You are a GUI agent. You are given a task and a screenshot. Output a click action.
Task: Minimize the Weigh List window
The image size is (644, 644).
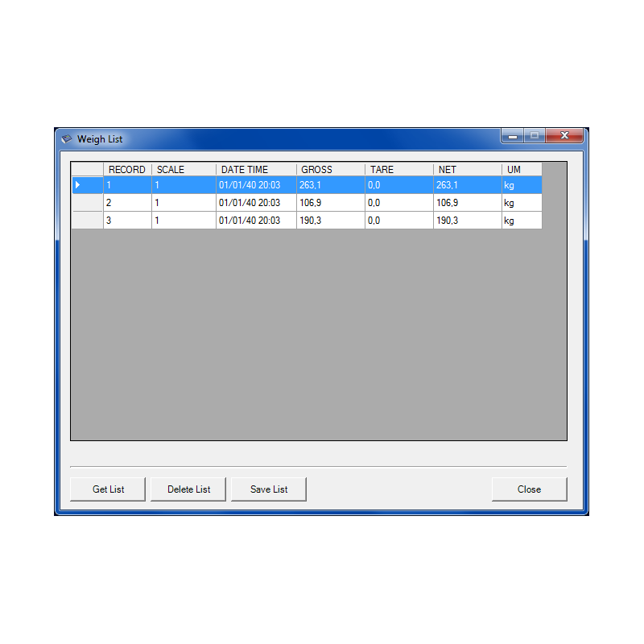(x=513, y=136)
